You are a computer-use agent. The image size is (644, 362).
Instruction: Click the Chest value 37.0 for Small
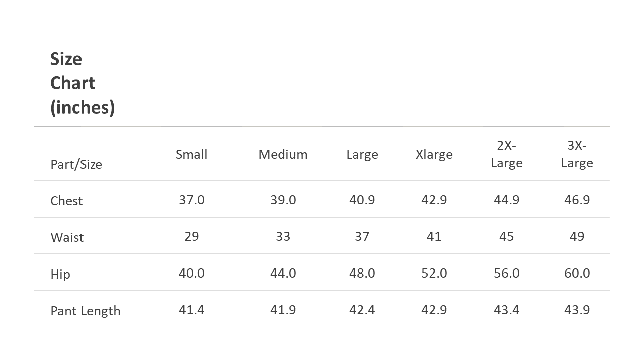pos(191,200)
